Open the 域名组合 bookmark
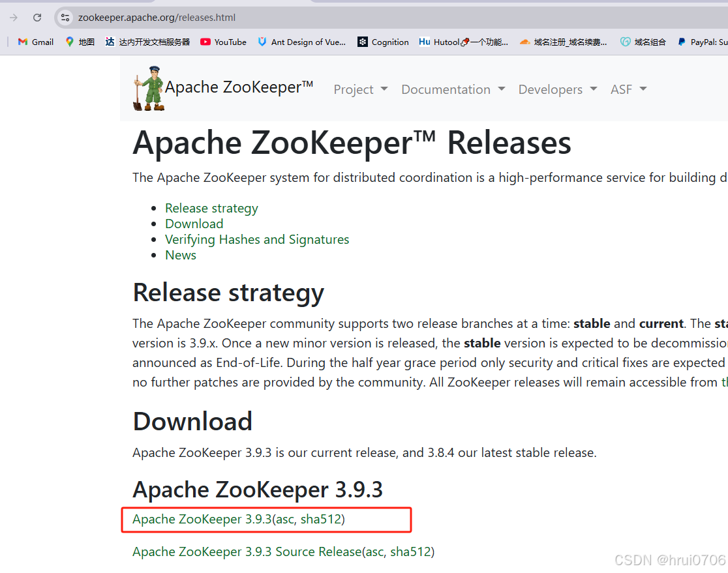The height and width of the screenshot is (573, 728). click(x=643, y=42)
